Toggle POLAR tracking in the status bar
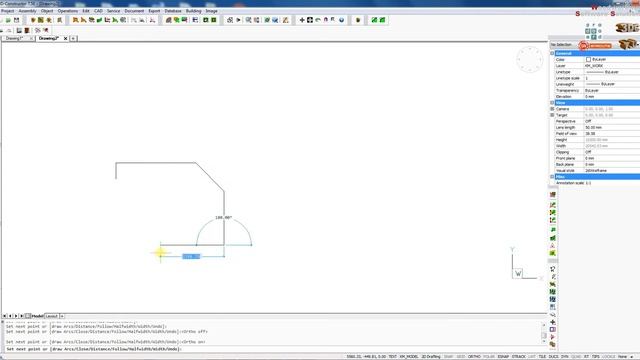 (x=489, y=357)
